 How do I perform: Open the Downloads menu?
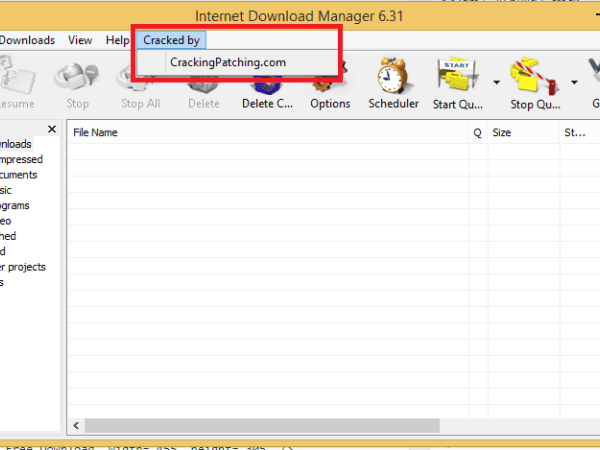coord(27,40)
